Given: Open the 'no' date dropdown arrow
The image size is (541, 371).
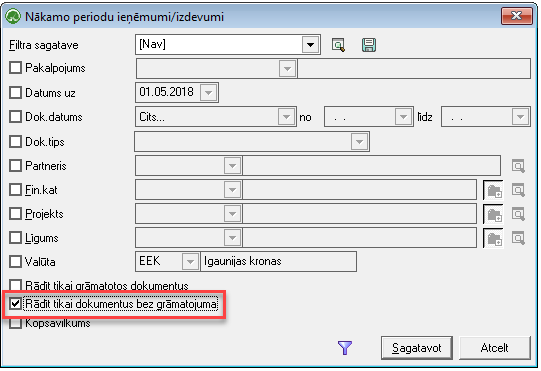Looking at the screenshot, I should (x=403, y=117).
